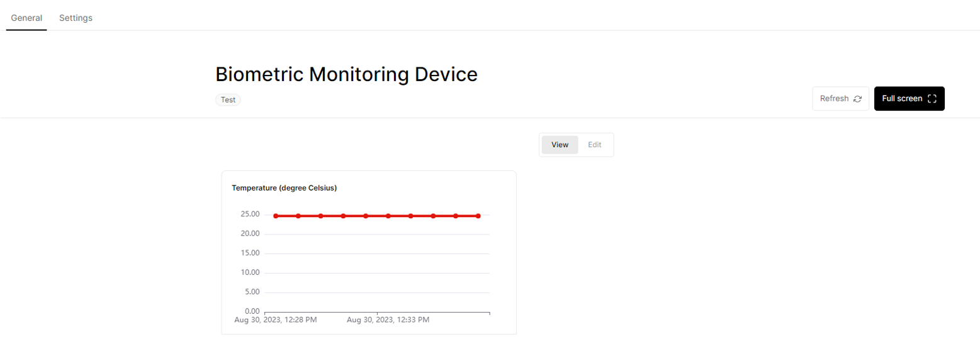Click the Refresh button

[841, 99]
